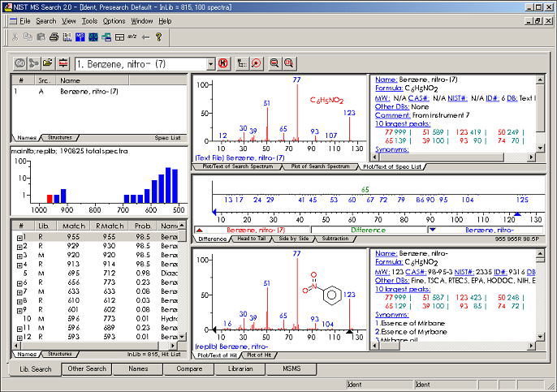Switch to the Compare tab
The width and height of the screenshot is (557, 392).
click(x=189, y=369)
